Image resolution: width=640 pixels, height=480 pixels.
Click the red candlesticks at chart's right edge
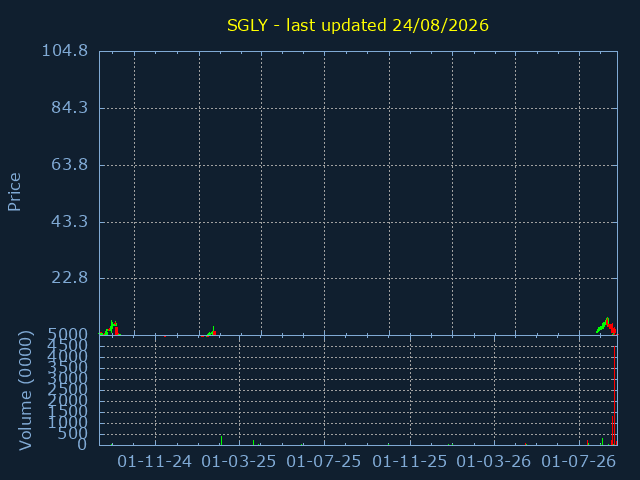[612, 329]
